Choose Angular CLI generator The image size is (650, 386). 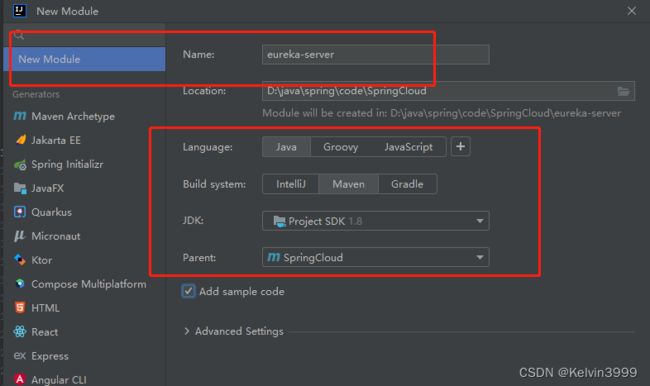pyautogui.click(x=59, y=380)
